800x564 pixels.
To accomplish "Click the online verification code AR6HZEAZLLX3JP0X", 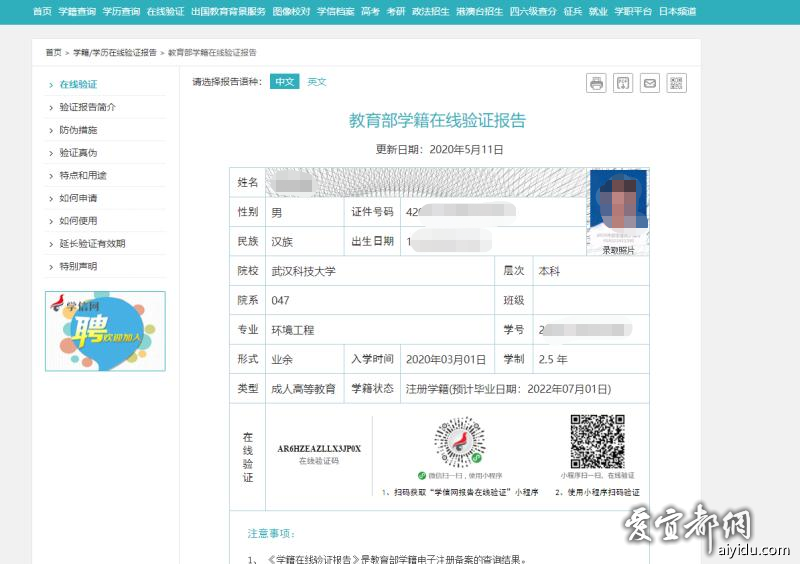I will (319, 449).
